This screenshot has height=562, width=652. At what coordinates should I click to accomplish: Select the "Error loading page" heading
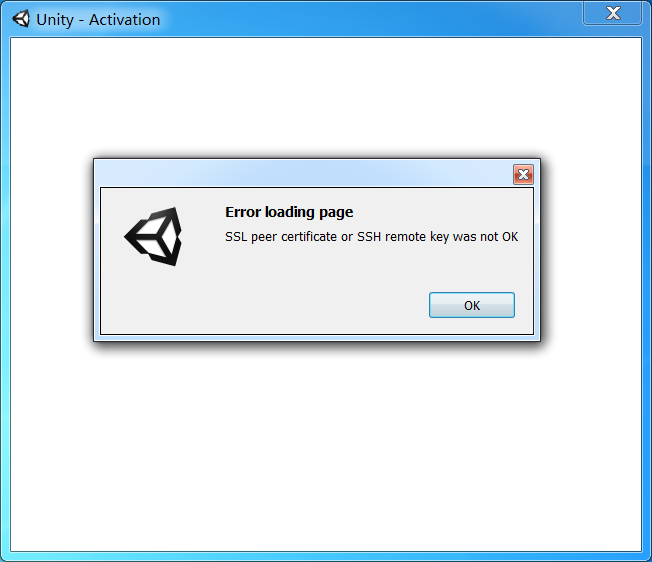pos(289,212)
